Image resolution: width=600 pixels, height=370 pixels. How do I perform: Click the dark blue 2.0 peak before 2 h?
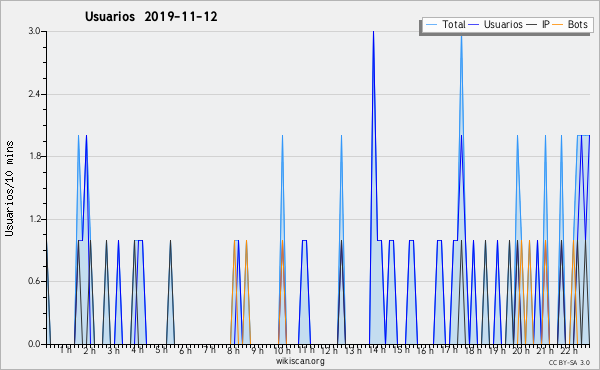click(86, 136)
